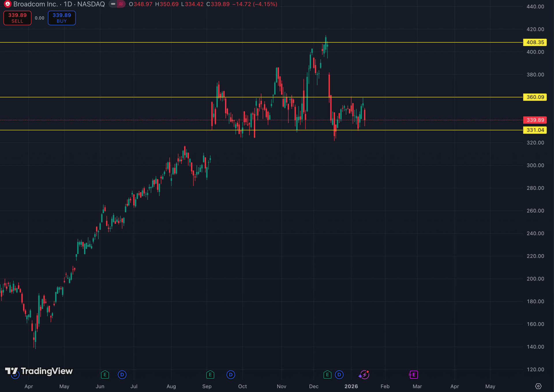Click the Broadcom Inc. symbol title
554x392 pixels.
coord(36,4)
